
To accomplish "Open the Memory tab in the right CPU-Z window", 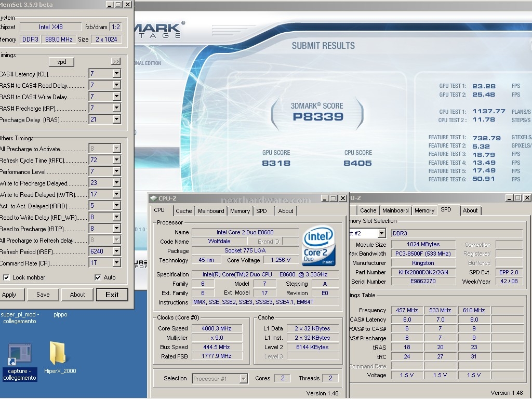I will pyautogui.click(x=424, y=211).
